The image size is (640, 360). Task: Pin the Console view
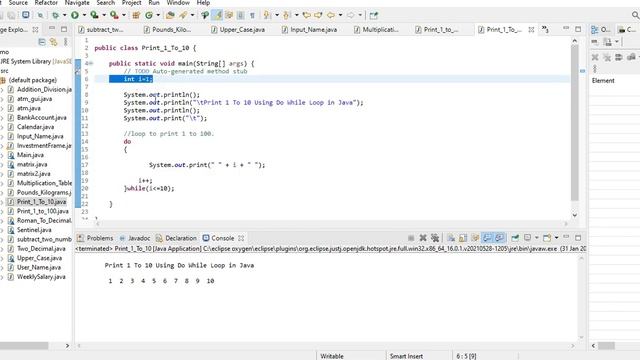pyautogui.click(x=515, y=238)
